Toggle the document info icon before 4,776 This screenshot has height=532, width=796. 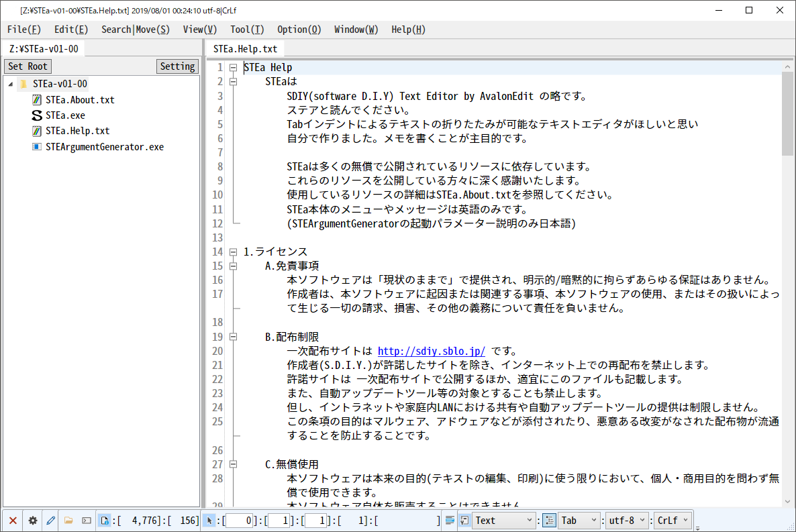click(105, 521)
